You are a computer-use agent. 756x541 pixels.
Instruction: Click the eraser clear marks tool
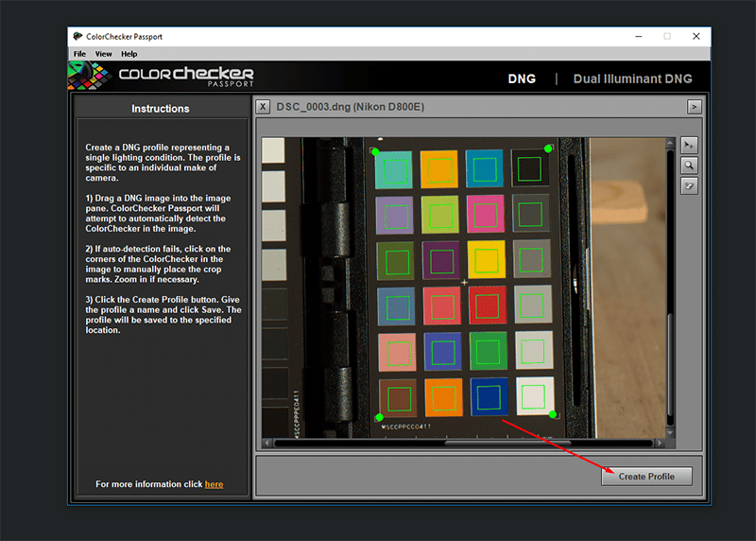pyautogui.click(x=689, y=186)
